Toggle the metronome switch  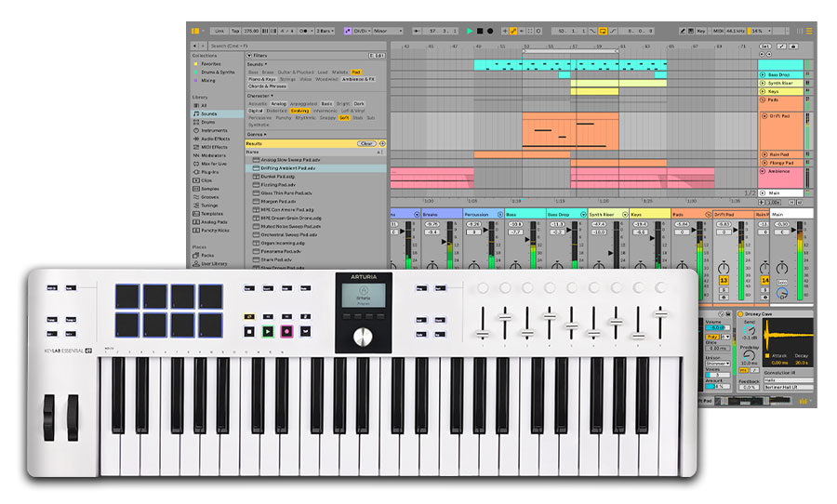pyautogui.click(x=304, y=31)
